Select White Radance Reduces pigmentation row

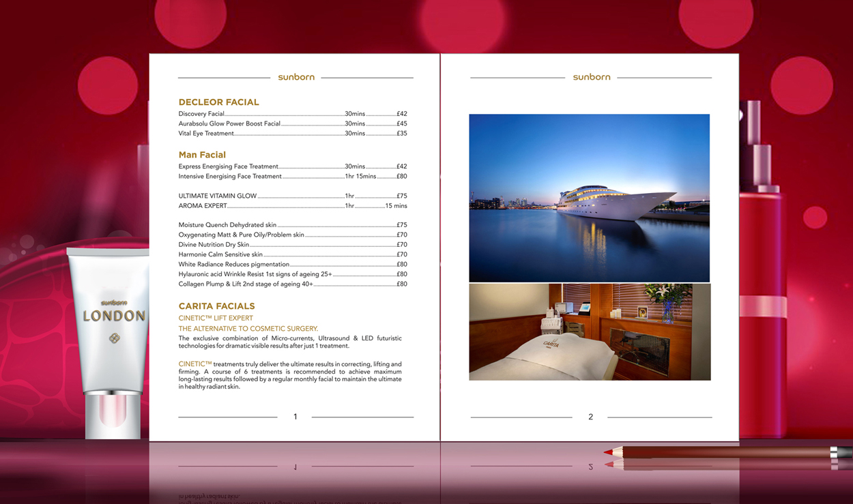[x=293, y=265]
